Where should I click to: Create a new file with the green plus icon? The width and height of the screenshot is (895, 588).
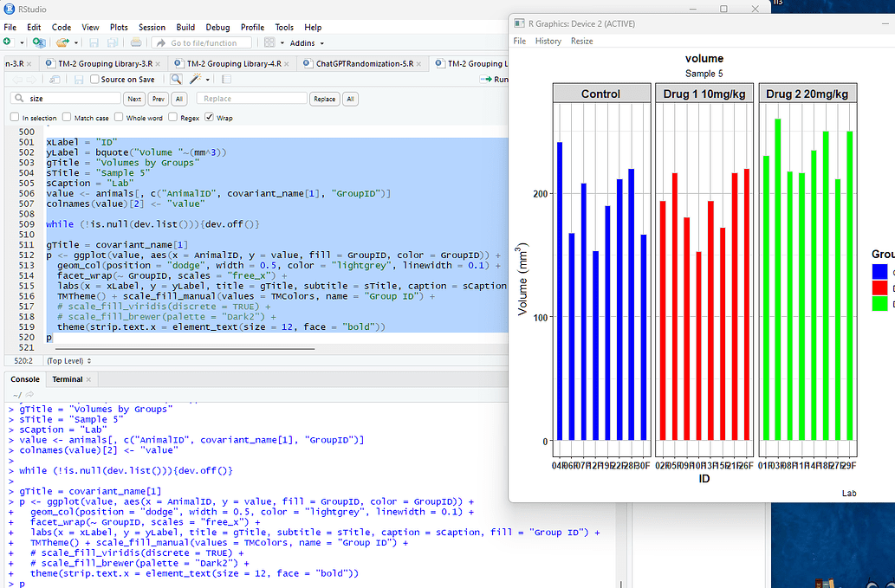point(7,42)
